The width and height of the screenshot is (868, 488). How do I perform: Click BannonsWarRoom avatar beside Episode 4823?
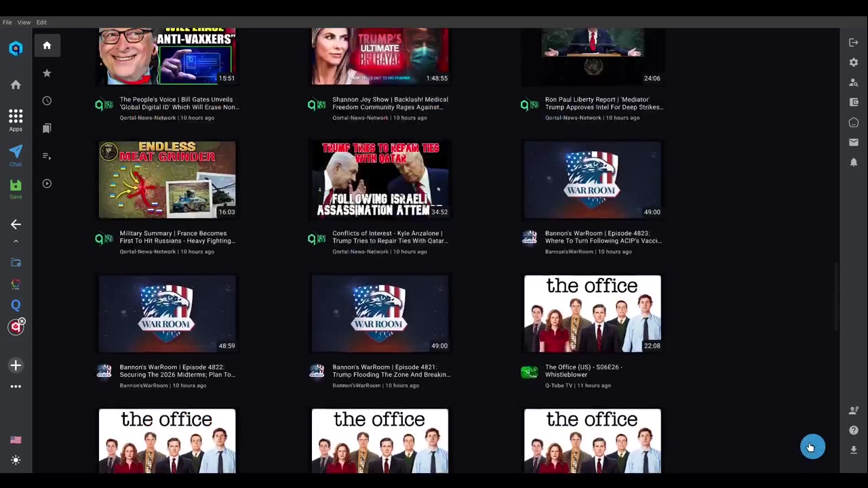click(529, 237)
